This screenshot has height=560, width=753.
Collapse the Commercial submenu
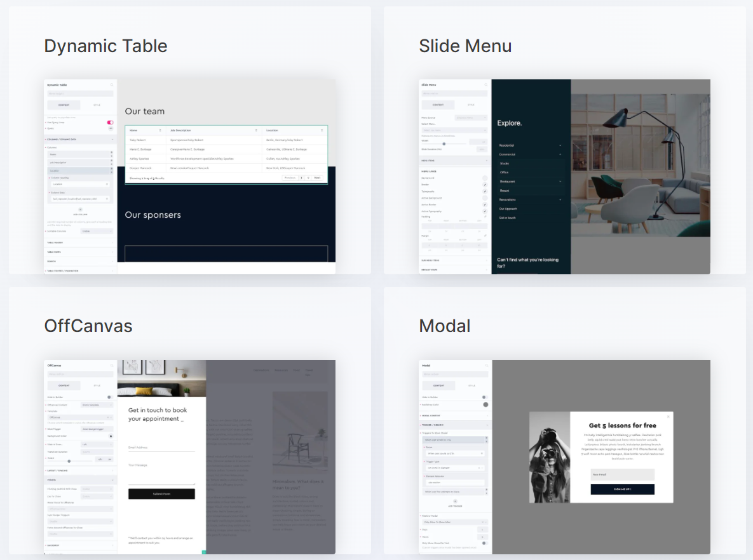click(560, 154)
